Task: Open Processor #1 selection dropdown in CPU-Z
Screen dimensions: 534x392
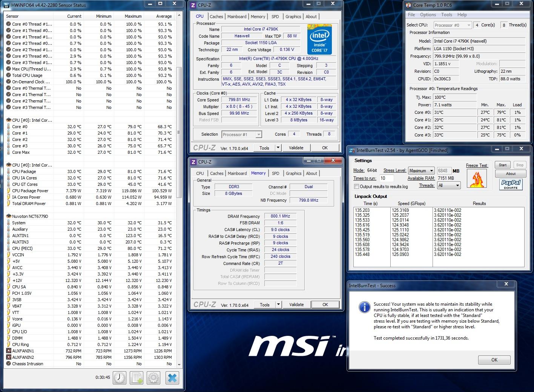Action: pyautogui.click(x=242, y=135)
